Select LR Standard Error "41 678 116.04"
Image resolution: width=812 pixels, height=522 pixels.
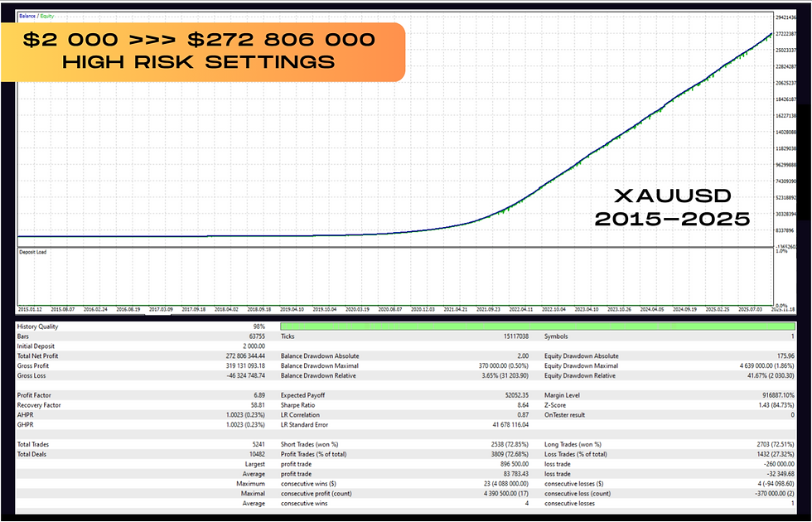(510, 425)
